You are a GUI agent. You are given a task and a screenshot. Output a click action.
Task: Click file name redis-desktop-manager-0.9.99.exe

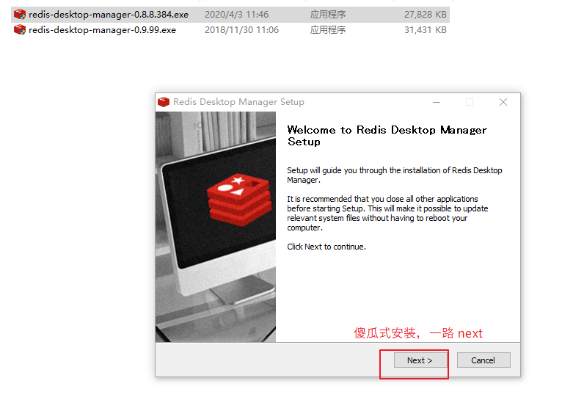pos(102,30)
